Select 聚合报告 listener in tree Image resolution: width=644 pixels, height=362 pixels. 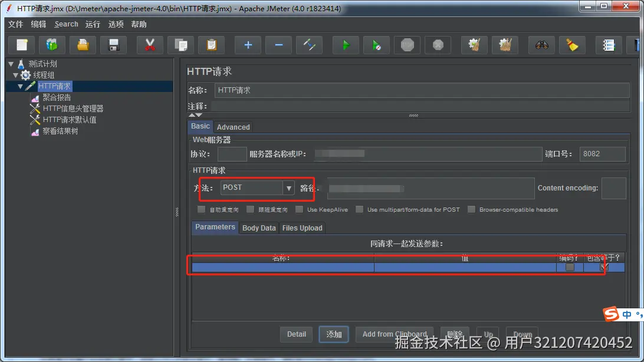(57, 97)
